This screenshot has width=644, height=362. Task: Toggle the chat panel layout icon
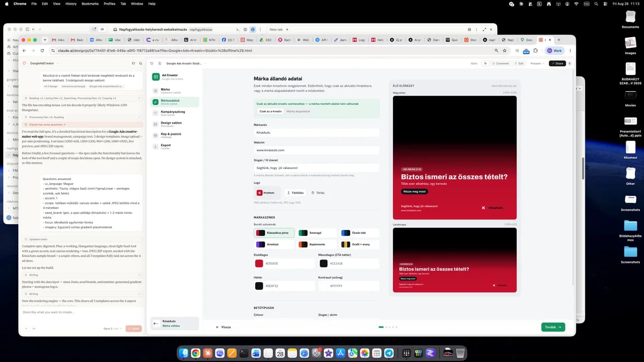133,63
